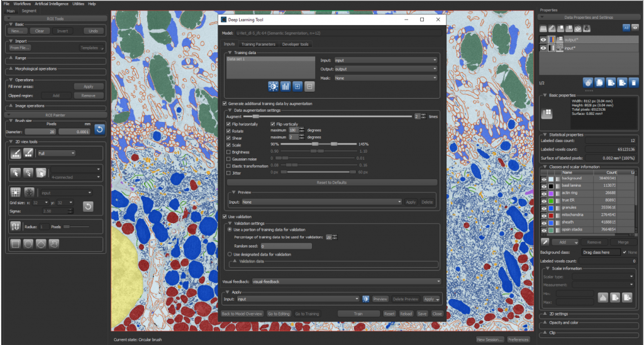Click the blue brush size reset icon
644x345 pixels.
pyautogui.click(x=99, y=129)
